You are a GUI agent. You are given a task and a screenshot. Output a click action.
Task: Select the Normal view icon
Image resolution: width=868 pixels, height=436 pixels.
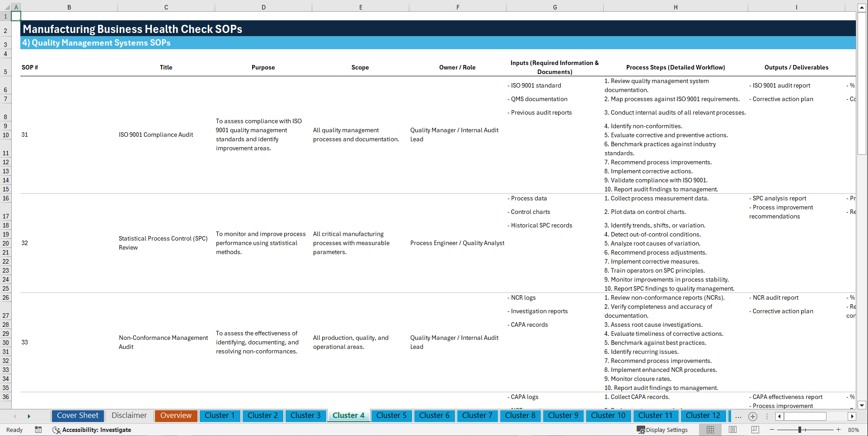(x=710, y=430)
